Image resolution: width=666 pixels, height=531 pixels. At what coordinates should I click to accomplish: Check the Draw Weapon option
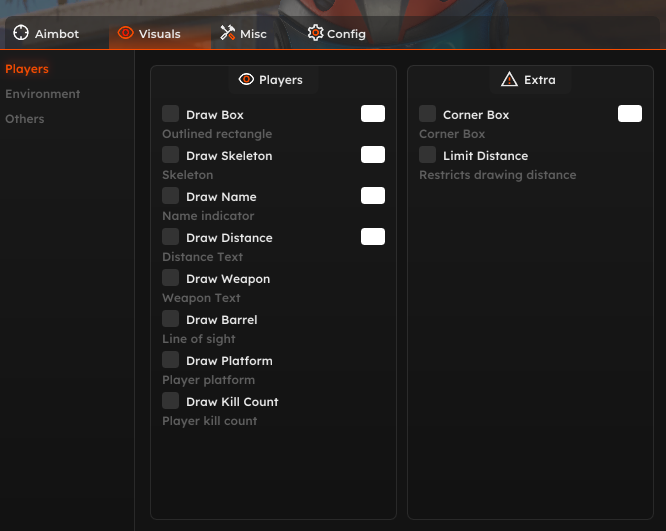click(171, 278)
